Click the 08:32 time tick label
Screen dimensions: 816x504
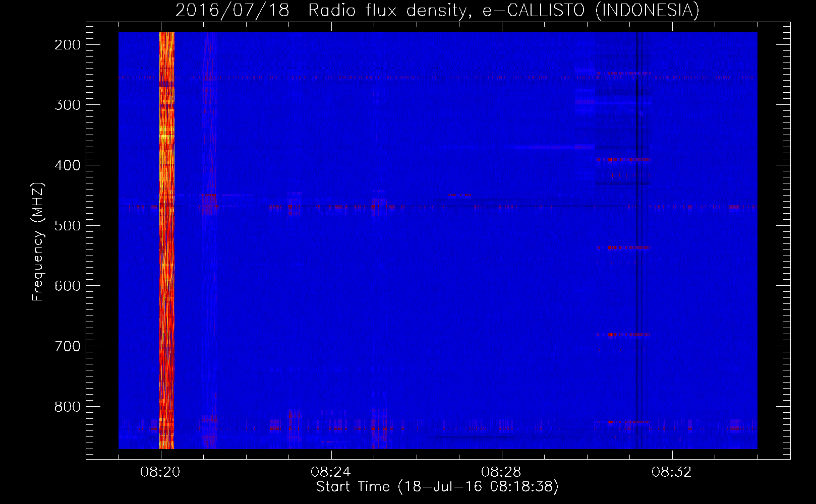pos(672,472)
